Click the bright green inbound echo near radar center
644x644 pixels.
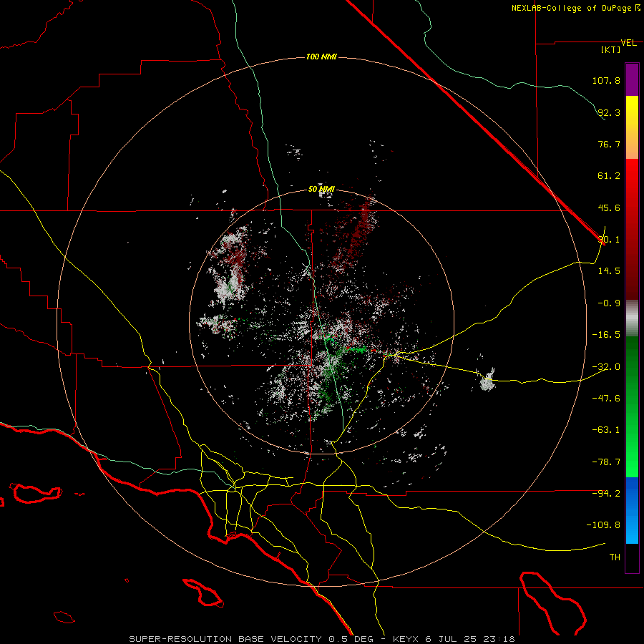click(357, 349)
